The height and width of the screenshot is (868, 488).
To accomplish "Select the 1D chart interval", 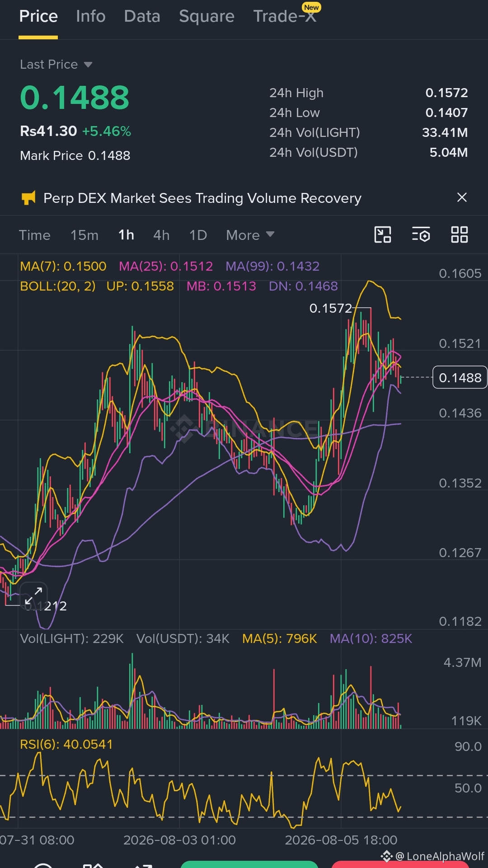I will coord(198,235).
